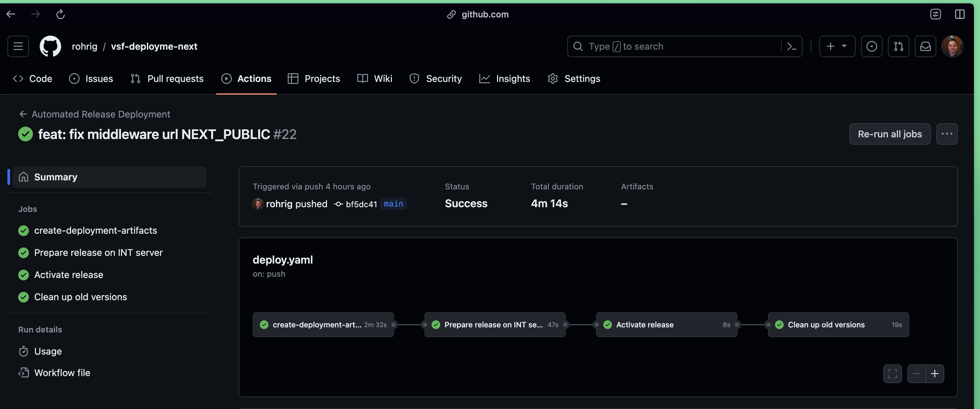980x409 pixels.
Task: Open commit bf5dc41 link
Action: coord(361,204)
